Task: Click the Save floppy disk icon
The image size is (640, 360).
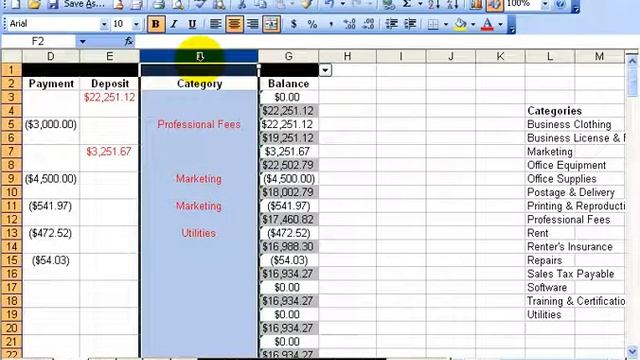Action: [x=53, y=4]
